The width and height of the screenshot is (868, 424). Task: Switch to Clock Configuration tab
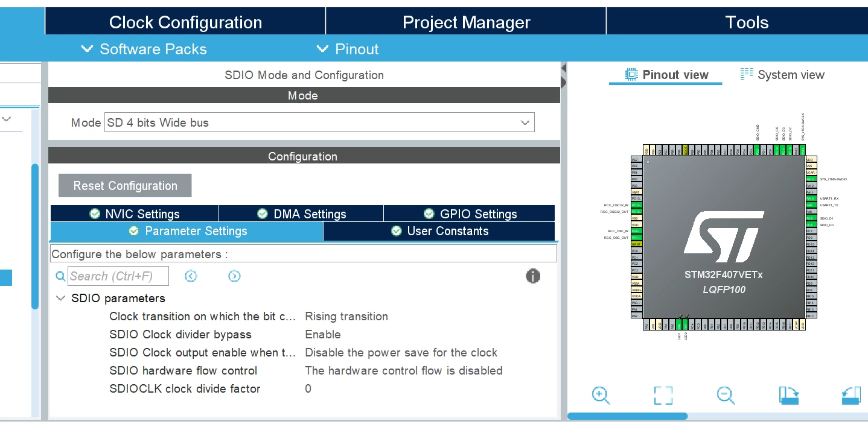(185, 22)
